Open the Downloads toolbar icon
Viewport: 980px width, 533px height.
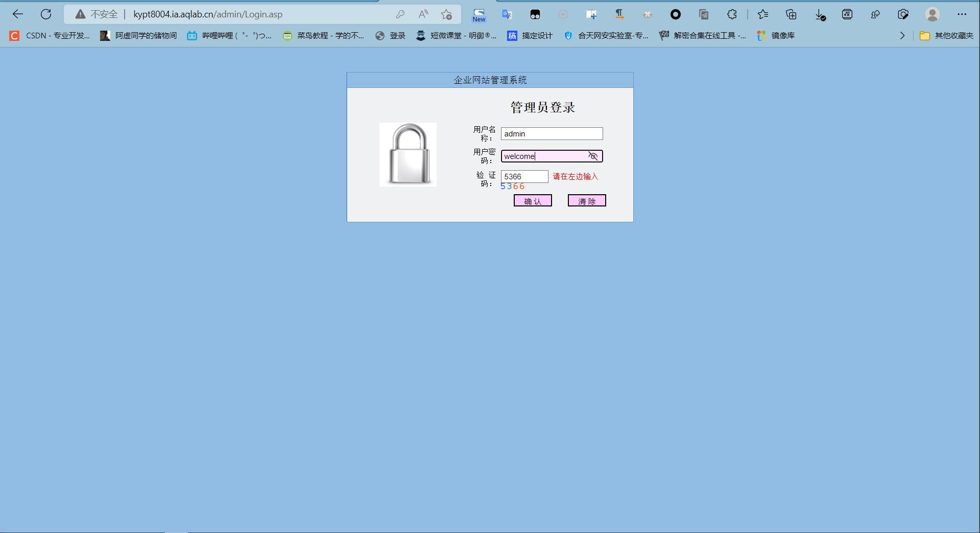click(820, 15)
